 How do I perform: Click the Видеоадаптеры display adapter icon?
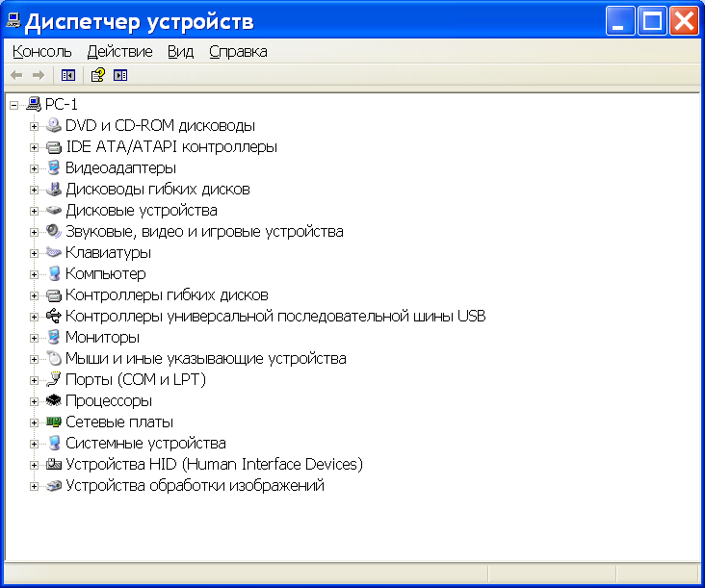[54, 168]
